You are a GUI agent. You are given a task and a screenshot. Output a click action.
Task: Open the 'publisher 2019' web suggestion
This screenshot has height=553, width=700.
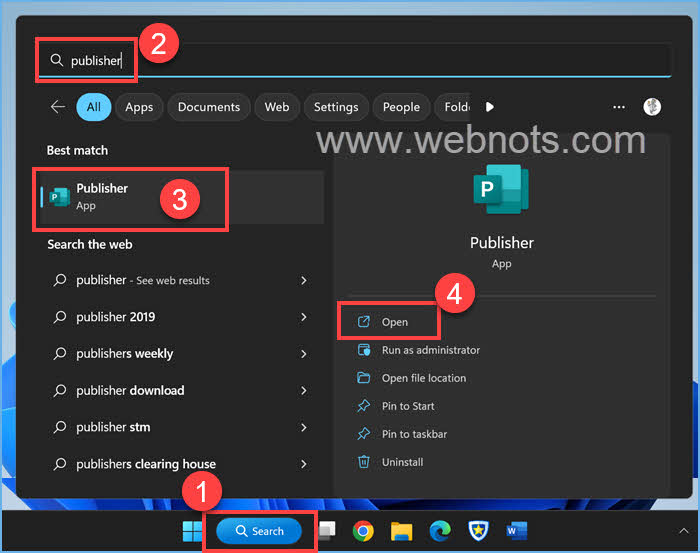pos(182,317)
